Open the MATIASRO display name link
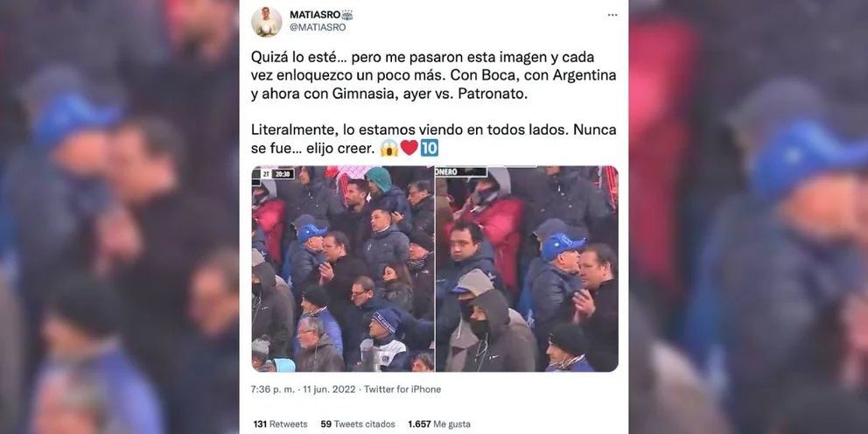This screenshot has height=434, width=868. pyautogui.click(x=315, y=15)
